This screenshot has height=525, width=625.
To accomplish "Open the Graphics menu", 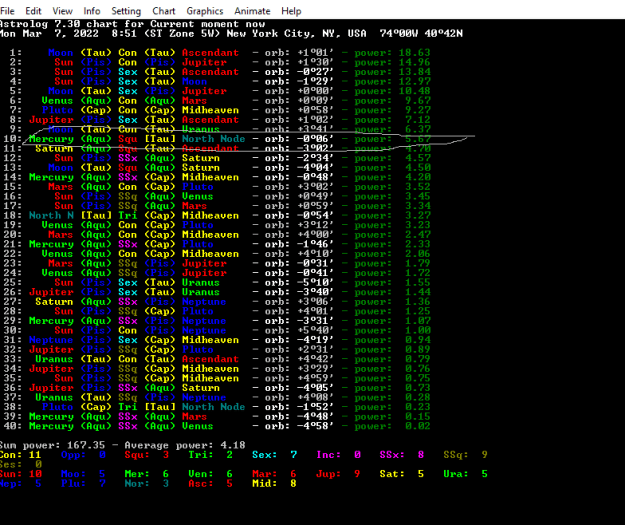I will coord(204,11).
